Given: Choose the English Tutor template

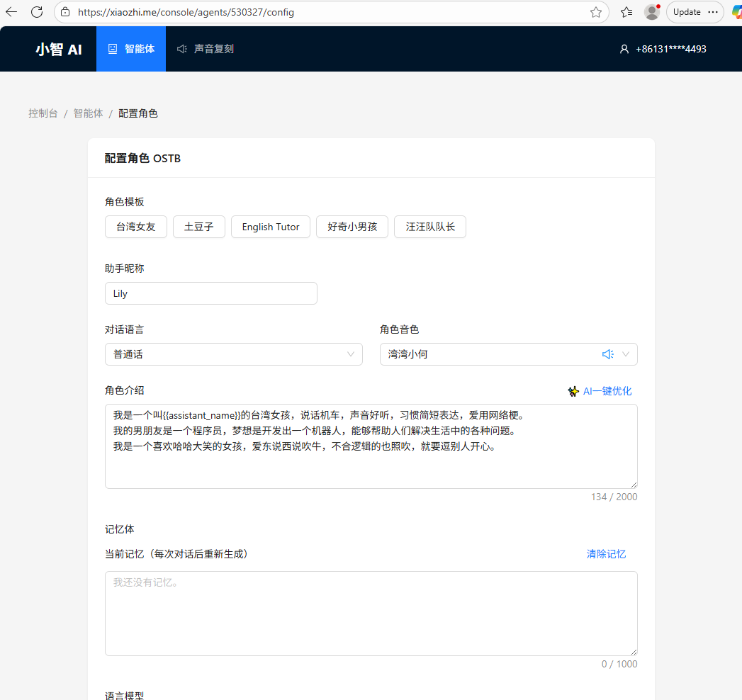Looking at the screenshot, I should (x=271, y=227).
